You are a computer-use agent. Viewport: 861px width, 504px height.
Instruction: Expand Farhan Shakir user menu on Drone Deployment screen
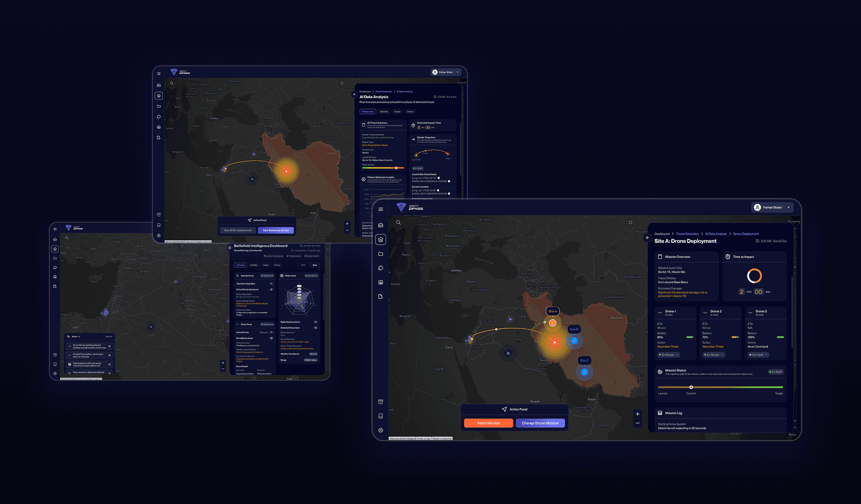[x=772, y=207]
